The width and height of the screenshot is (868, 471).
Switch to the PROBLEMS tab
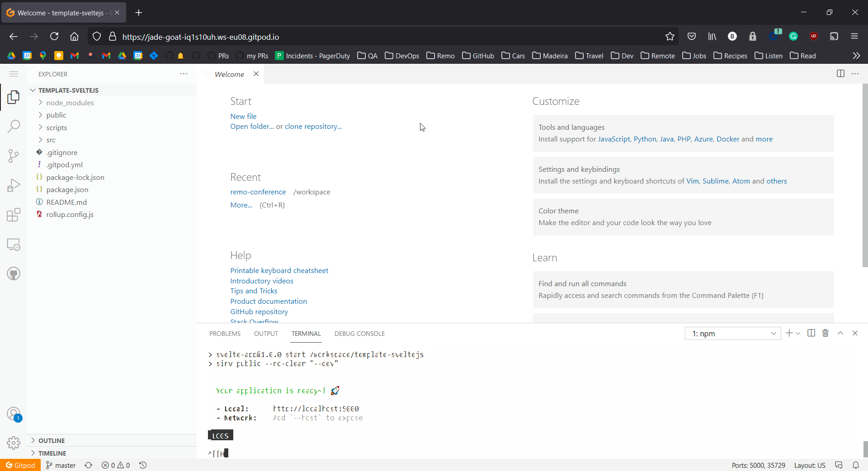[225, 334]
